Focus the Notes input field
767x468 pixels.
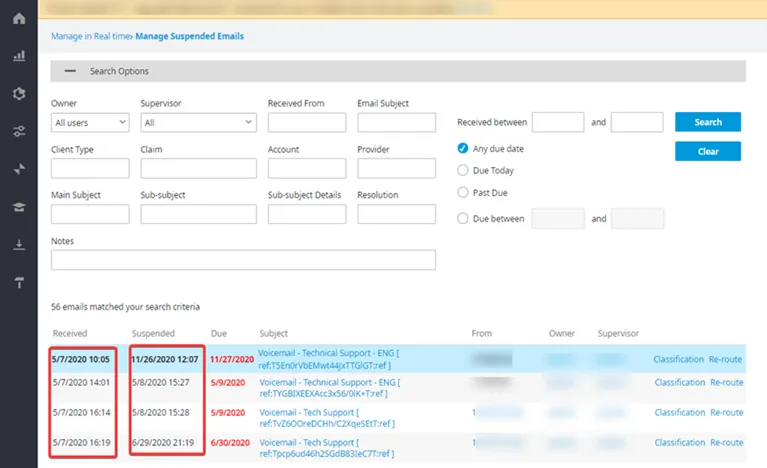(x=243, y=260)
